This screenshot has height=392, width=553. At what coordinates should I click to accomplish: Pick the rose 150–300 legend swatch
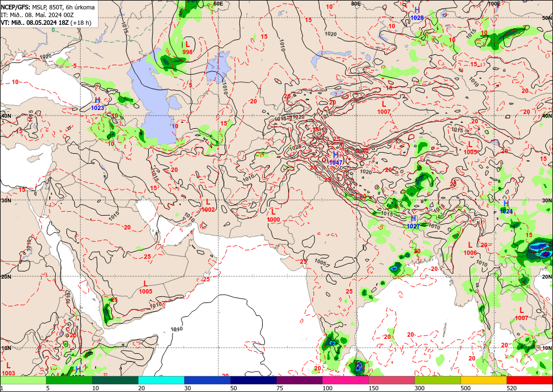pos(392,380)
